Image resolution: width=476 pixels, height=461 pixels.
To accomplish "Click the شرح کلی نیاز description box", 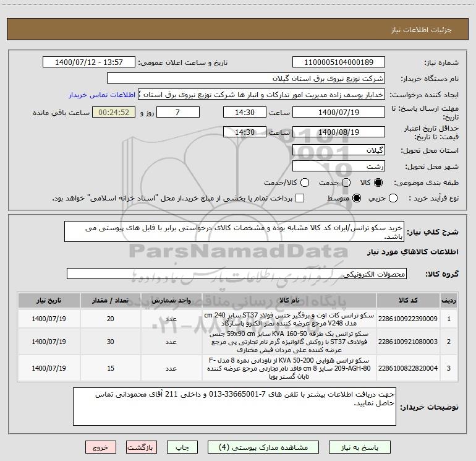I will 234,231.
